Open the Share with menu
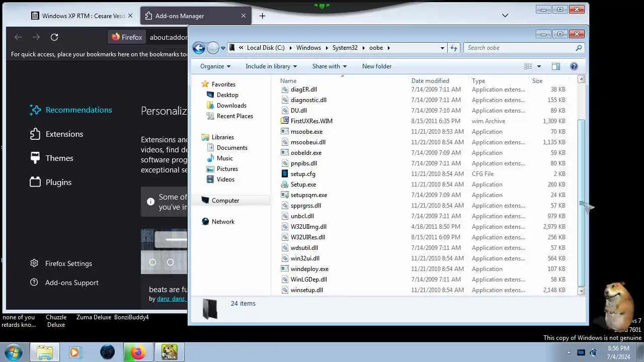Screen dimensions: 644x362 coord(330,66)
